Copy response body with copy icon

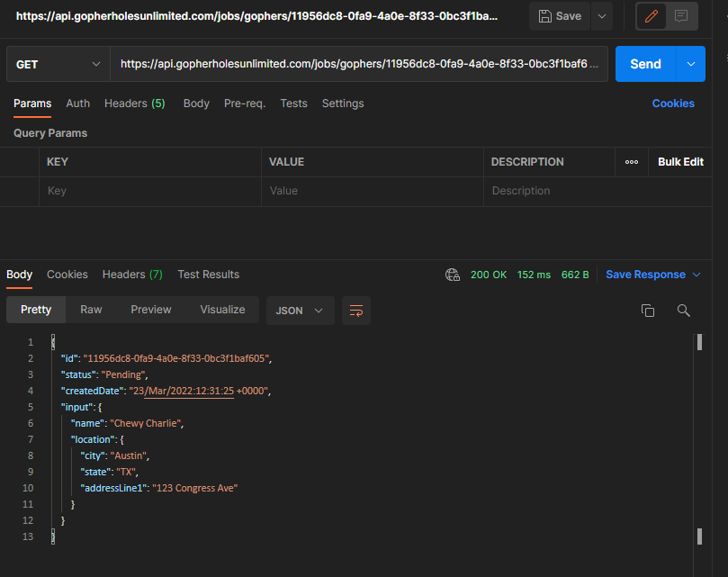tap(647, 310)
